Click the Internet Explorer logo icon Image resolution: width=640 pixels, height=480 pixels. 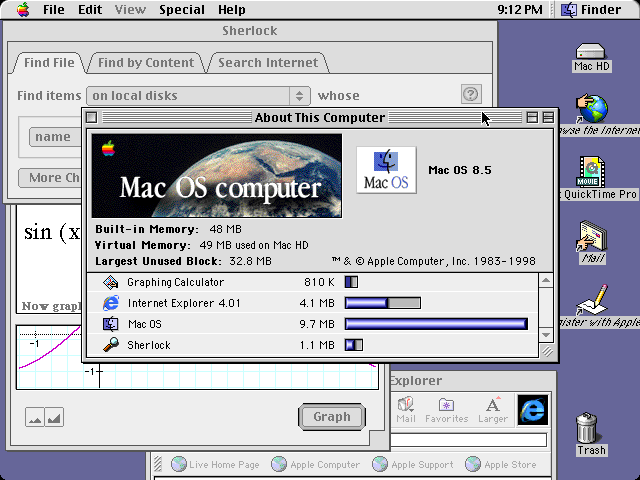tap(533, 410)
